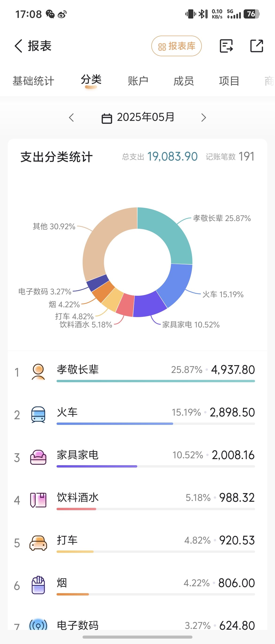Screen dimensions: 275x644
Task: Open the 电子数码 category row
Action: (137, 625)
